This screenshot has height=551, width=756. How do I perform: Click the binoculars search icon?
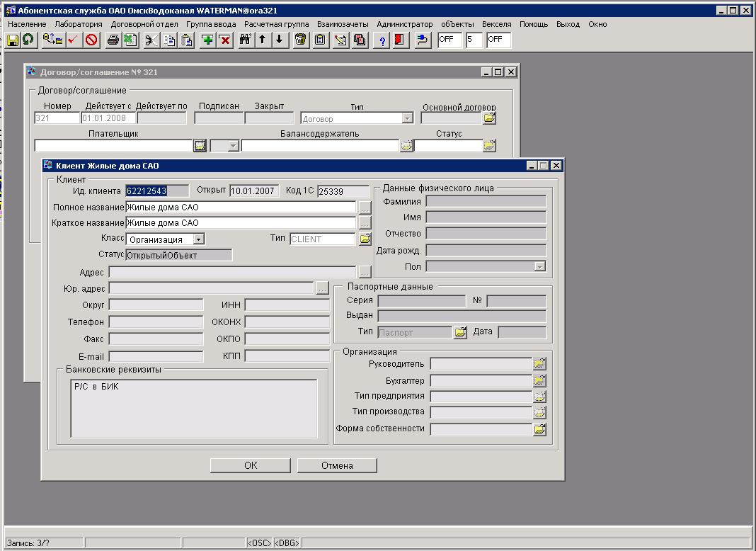pyautogui.click(x=246, y=40)
